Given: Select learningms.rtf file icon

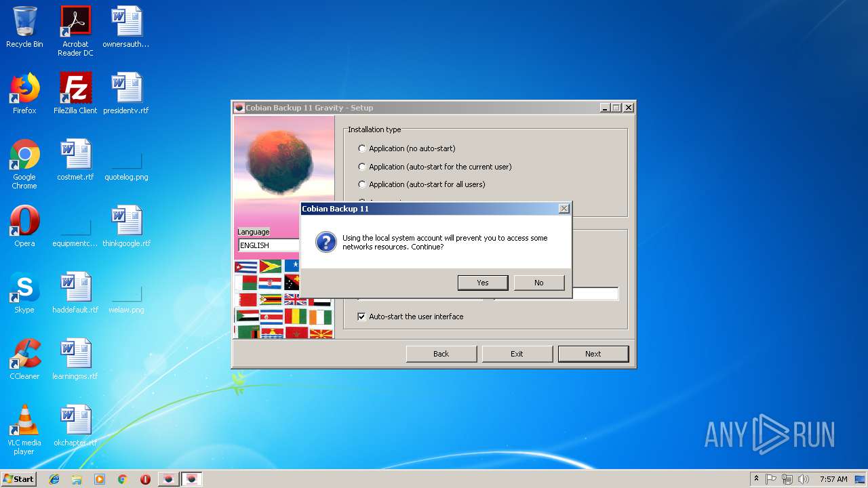Looking at the screenshot, I should (75, 359).
